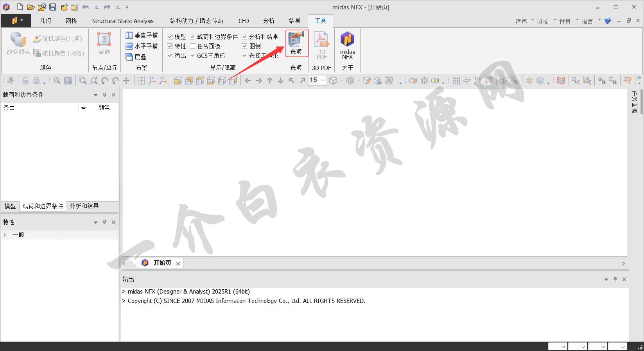Image resolution: width=644 pixels, height=351 pixels.
Task: Open the 结果 results ribbon tab
Action: click(x=295, y=21)
